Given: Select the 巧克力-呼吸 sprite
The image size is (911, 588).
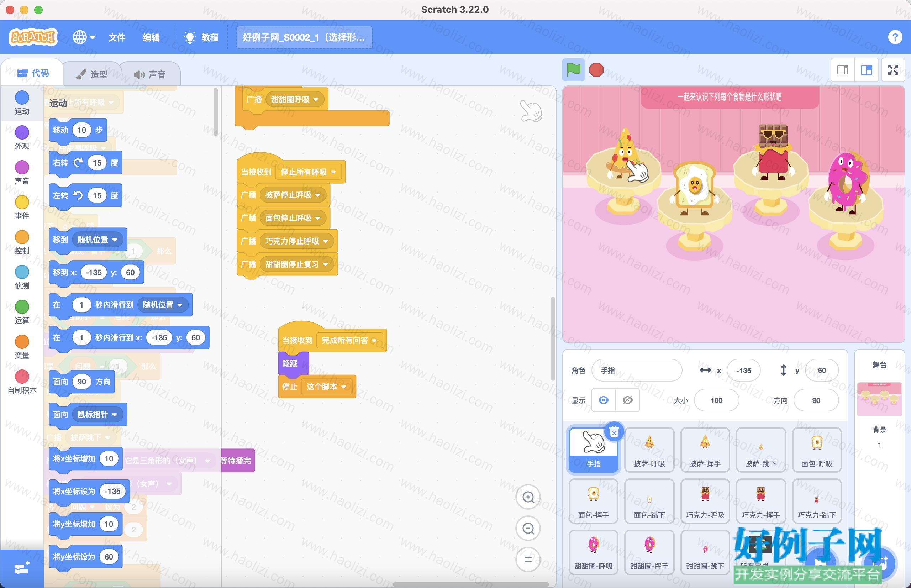Looking at the screenshot, I should [x=705, y=501].
